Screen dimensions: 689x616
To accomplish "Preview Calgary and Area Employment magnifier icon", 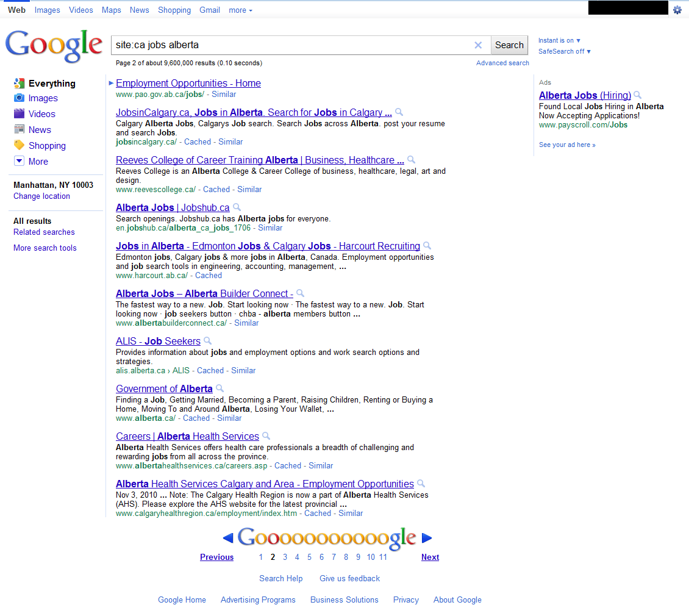I will pos(421,483).
